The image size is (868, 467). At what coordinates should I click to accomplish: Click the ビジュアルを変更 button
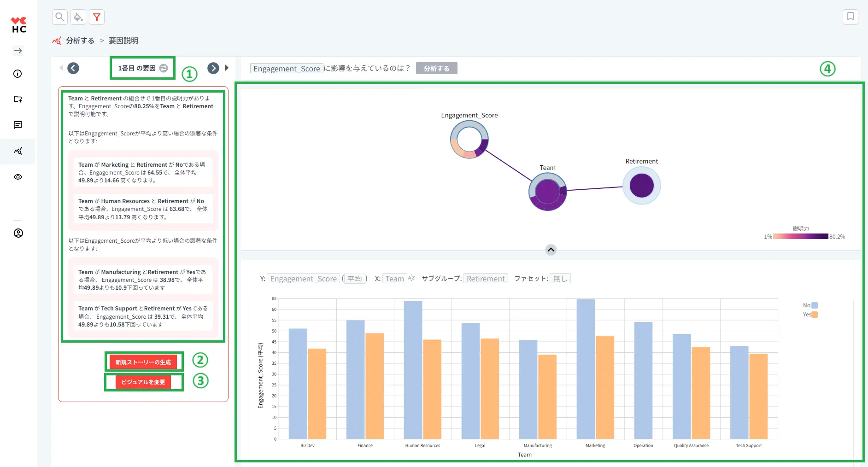tap(143, 382)
